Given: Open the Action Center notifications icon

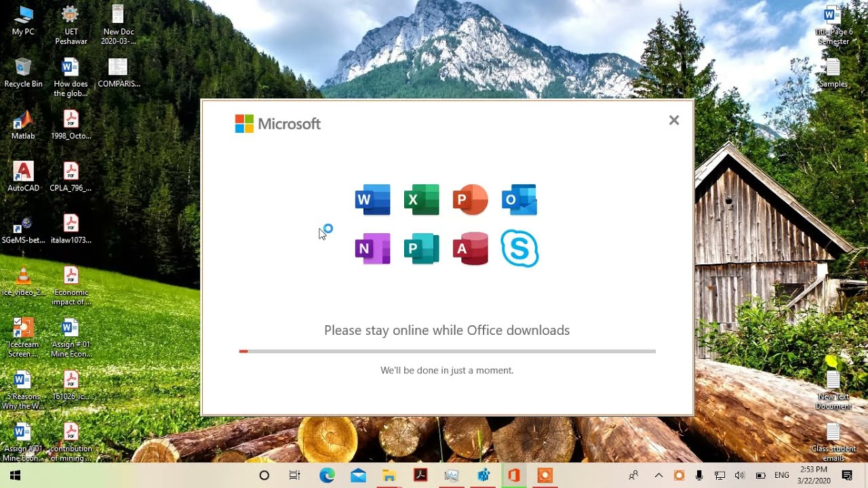Looking at the screenshot, I should click(847, 475).
